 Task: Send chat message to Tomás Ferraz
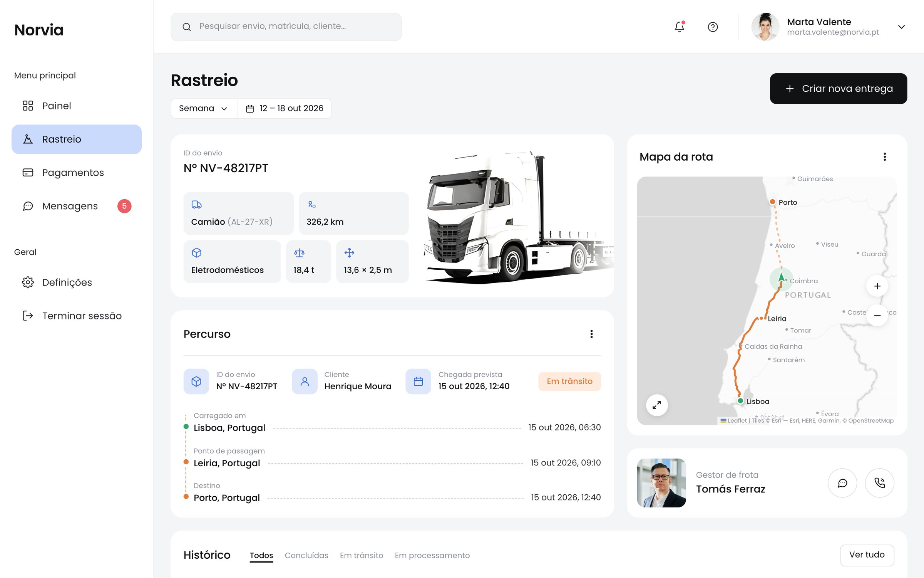pyautogui.click(x=842, y=483)
